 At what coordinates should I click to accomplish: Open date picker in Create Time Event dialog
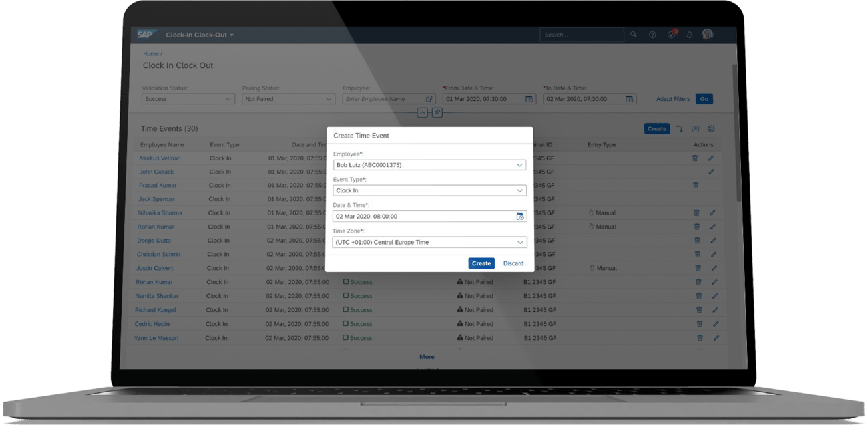pyautogui.click(x=521, y=216)
